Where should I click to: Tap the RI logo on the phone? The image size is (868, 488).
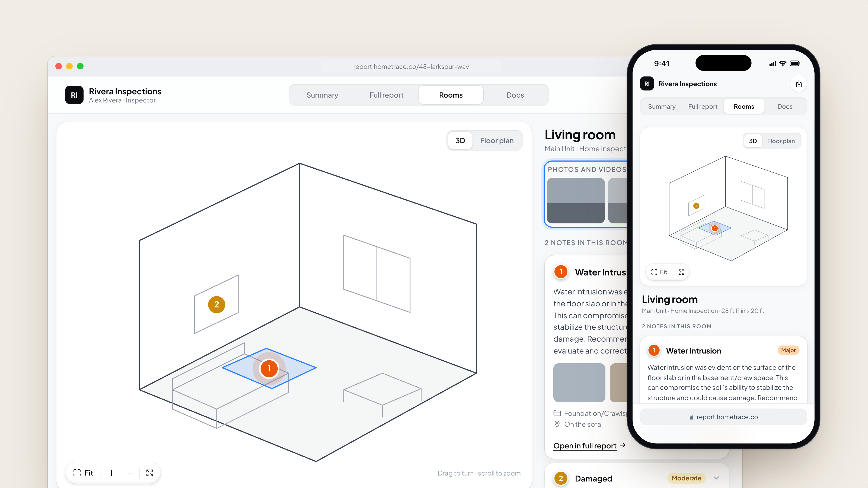[x=647, y=84]
